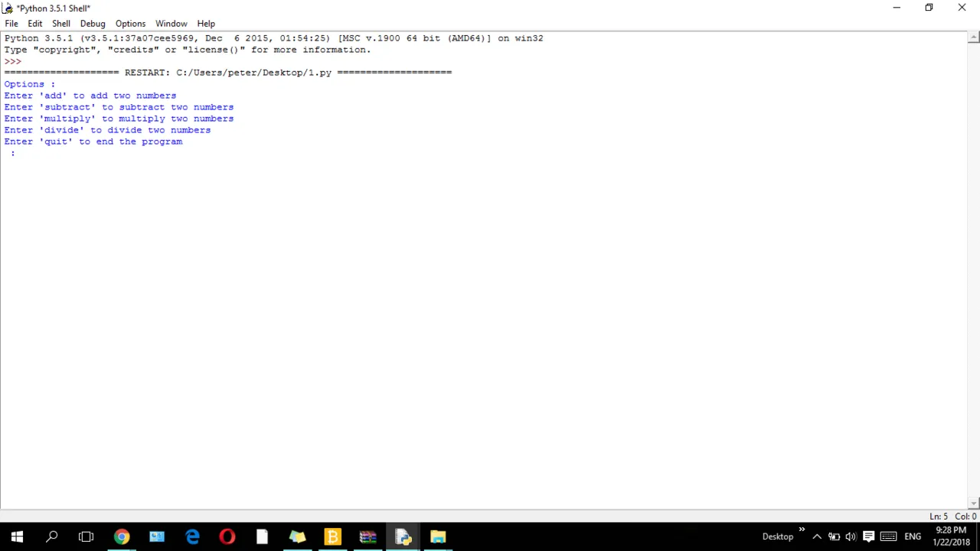
Task: Open the Shell menu
Action: [61, 23]
